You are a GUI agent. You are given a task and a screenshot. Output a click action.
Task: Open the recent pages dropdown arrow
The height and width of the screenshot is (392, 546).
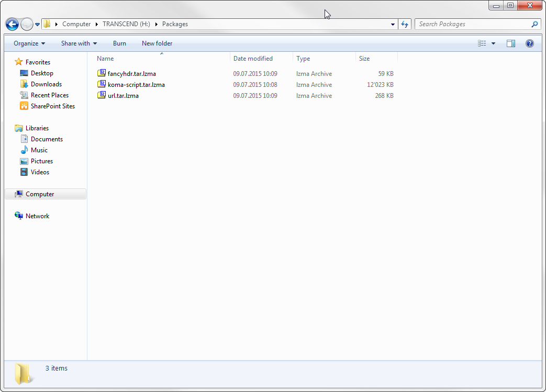[x=38, y=25]
